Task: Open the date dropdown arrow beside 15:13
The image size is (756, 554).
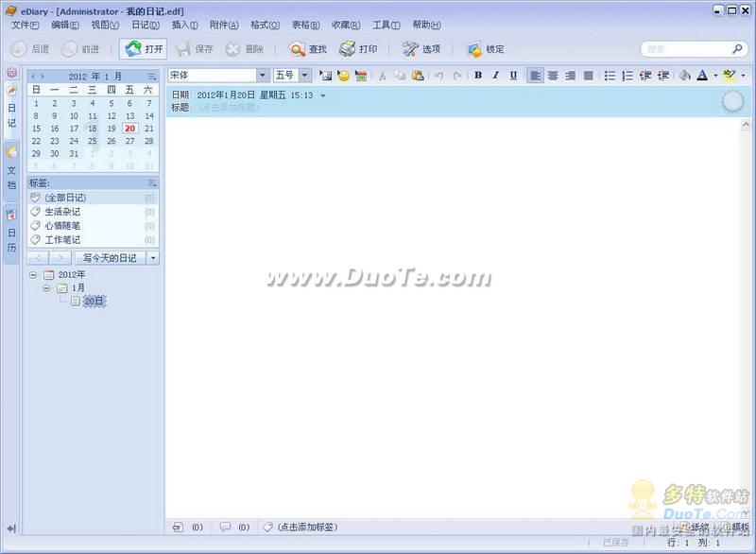Action: pos(323,95)
